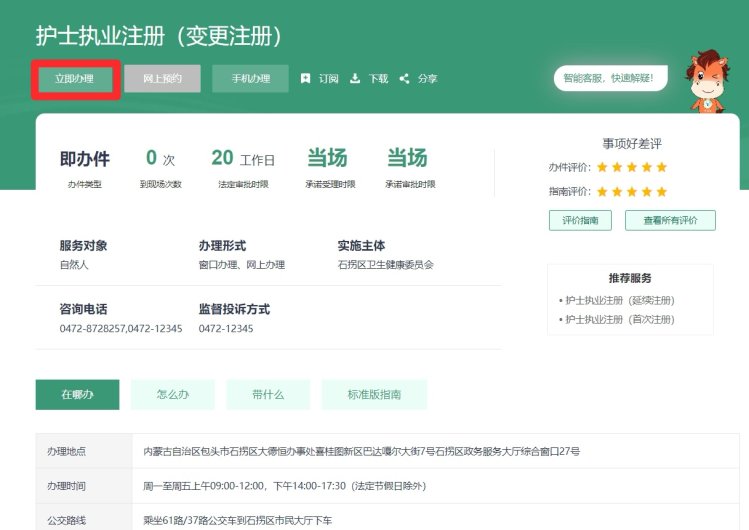Click third star in 办件评价 rating

click(632, 167)
